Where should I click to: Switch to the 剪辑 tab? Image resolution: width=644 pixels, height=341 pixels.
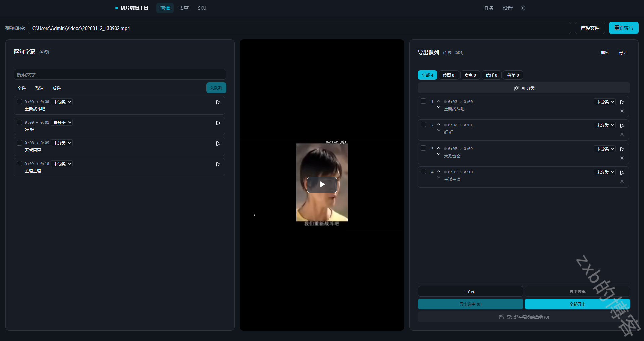[165, 8]
